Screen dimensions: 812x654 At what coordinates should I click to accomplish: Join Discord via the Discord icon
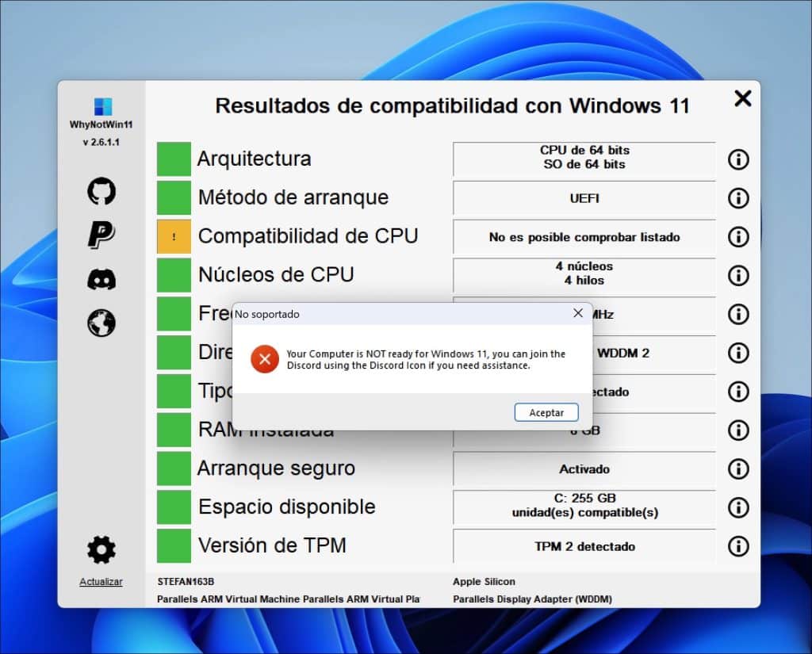pos(101,280)
